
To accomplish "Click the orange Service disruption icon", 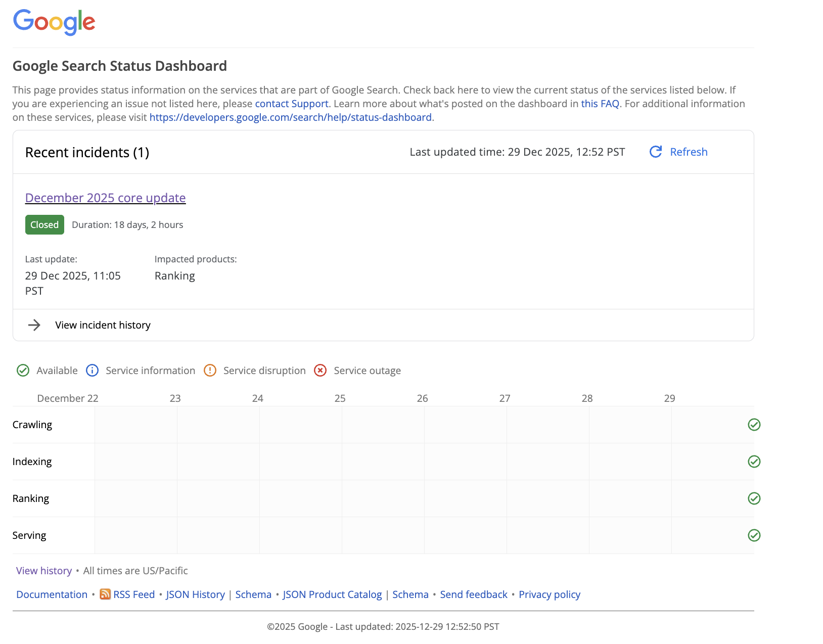I will [x=210, y=371].
